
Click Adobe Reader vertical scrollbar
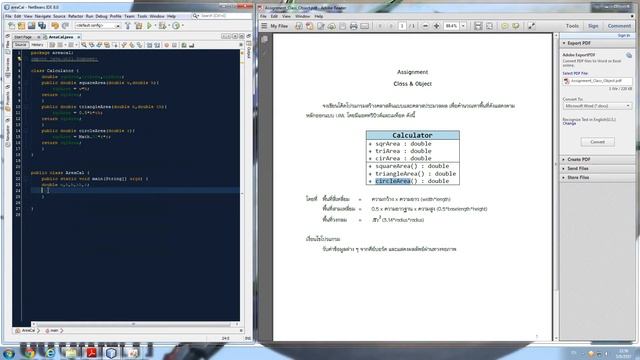point(556,187)
